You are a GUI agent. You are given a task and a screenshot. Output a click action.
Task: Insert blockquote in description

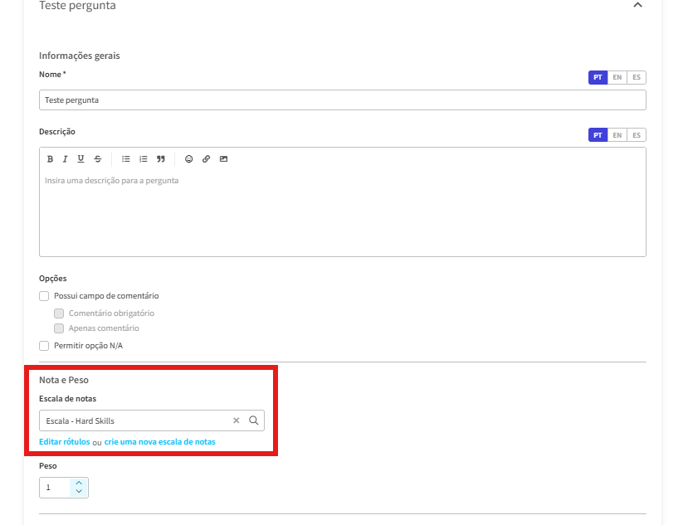[160, 159]
